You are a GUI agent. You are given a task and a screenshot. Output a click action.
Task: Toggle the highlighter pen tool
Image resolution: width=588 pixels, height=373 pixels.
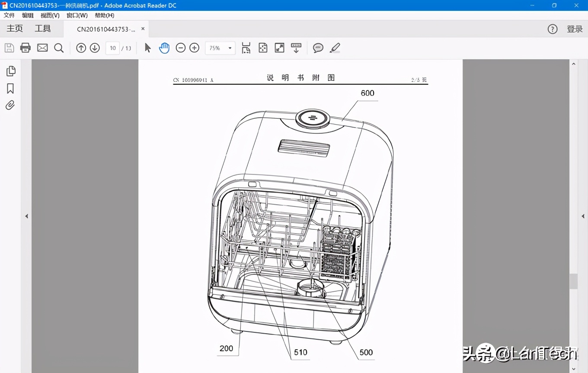335,48
